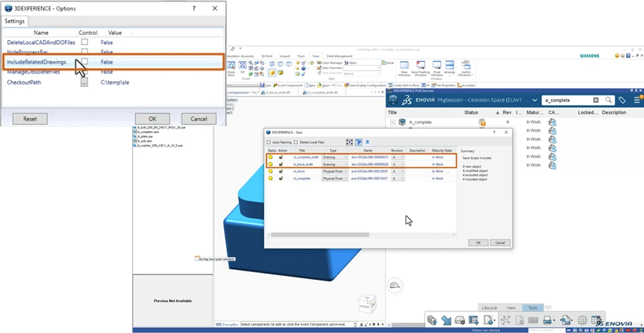Click the ENOVIA search magnifier icon
Screen dimensions: 644x333
click(608, 100)
